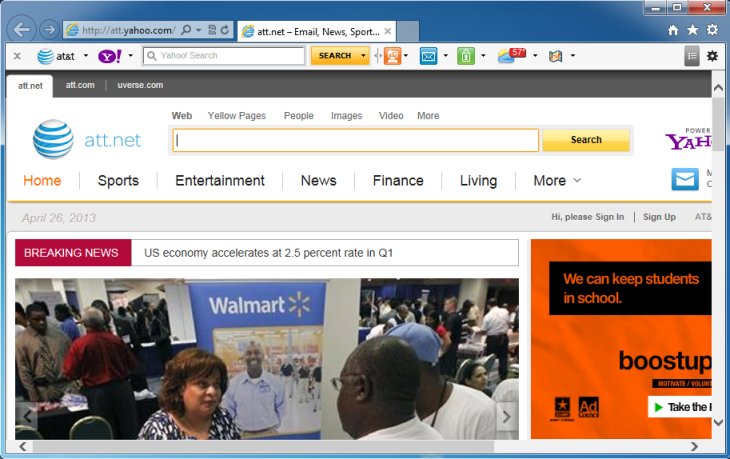
Task: Open the Living section
Action: 478,180
